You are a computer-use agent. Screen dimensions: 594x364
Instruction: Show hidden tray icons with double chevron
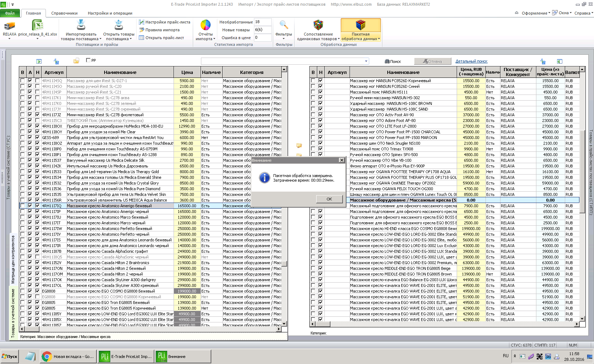click(515, 356)
